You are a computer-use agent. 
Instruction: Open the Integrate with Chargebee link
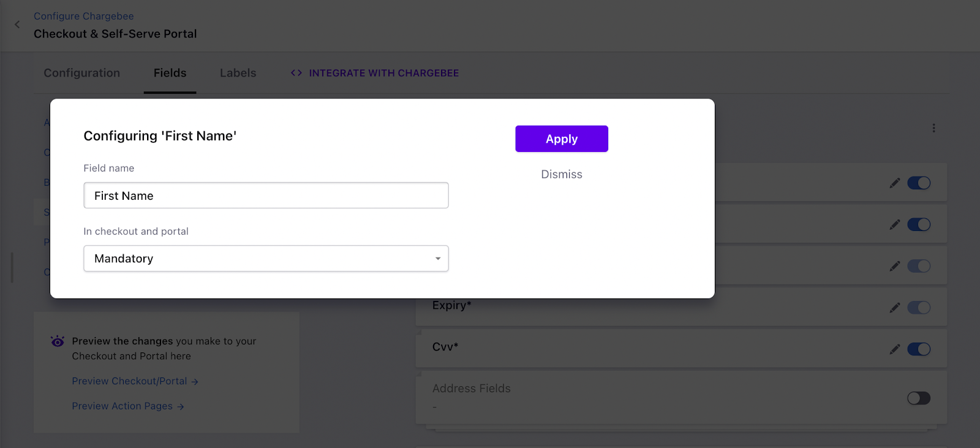(x=383, y=73)
